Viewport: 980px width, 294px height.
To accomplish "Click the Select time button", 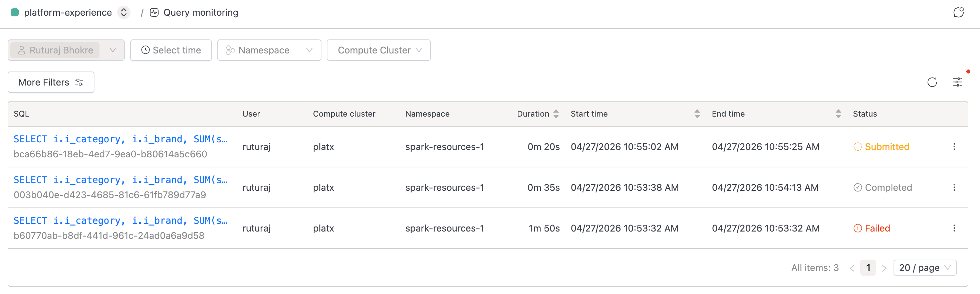I will (x=171, y=50).
